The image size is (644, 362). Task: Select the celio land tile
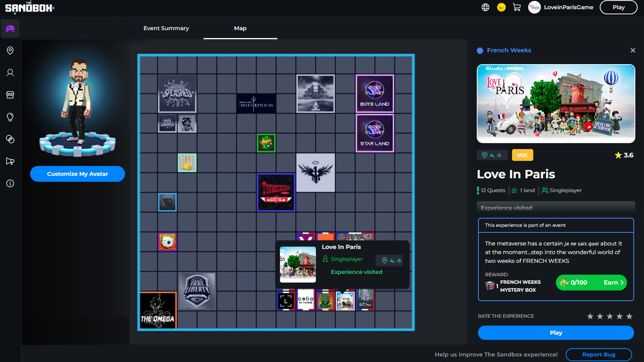click(306, 301)
